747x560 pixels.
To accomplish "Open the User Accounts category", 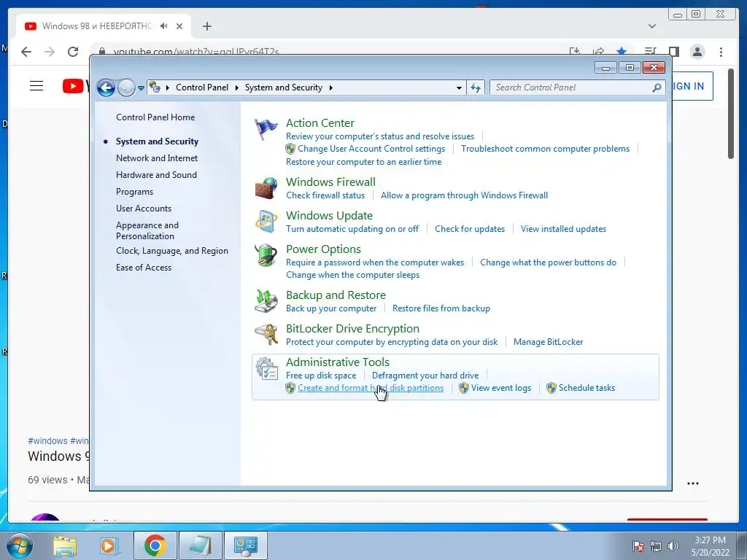I will [144, 208].
